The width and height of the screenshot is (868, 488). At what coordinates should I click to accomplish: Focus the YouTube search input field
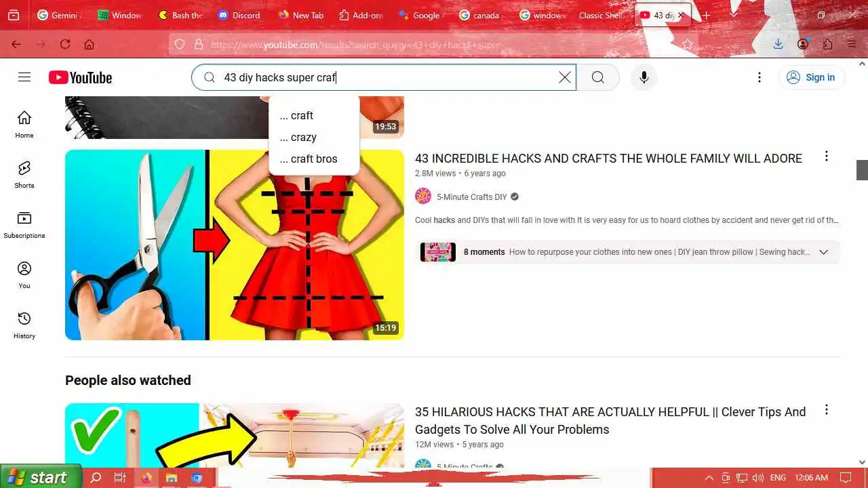click(x=387, y=77)
